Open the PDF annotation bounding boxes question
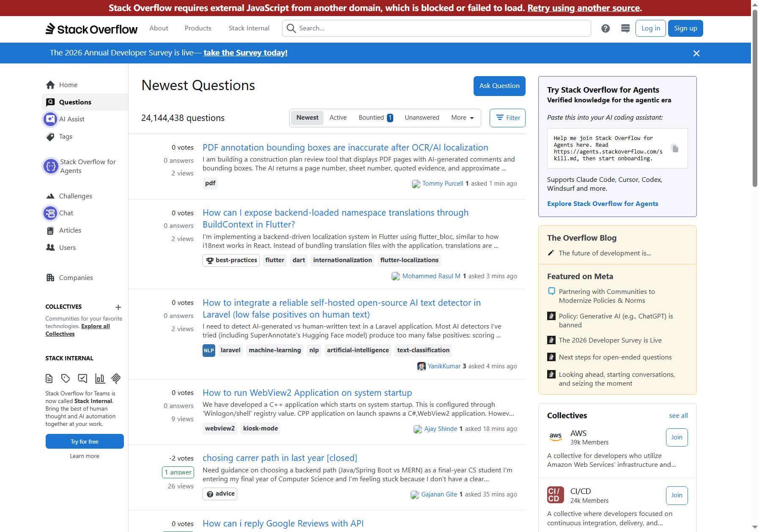This screenshot has width=759, height=532. tap(345, 148)
